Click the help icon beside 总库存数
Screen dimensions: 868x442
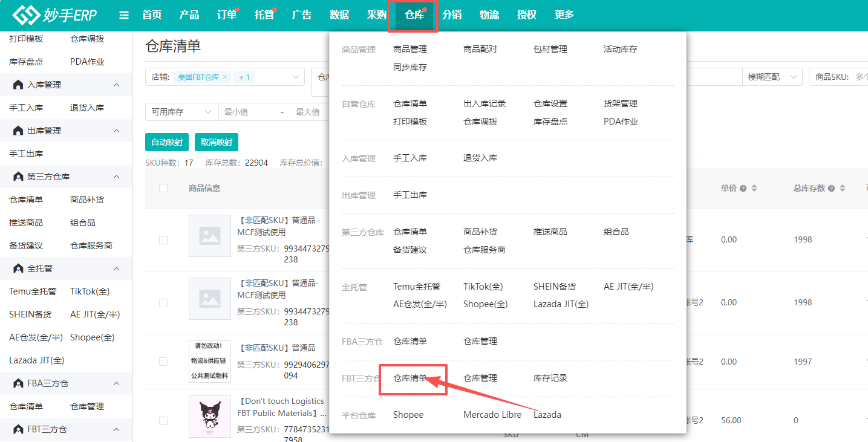(832, 189)
